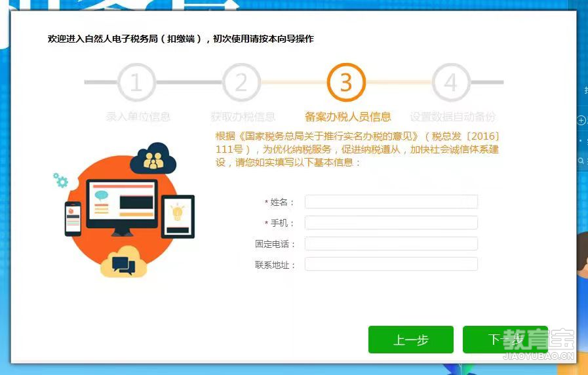Select the active step 3 circle

click(x=346, y=82)
